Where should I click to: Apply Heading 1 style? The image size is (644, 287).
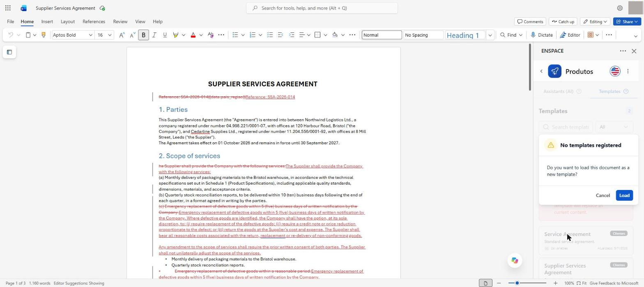[465, 35]
